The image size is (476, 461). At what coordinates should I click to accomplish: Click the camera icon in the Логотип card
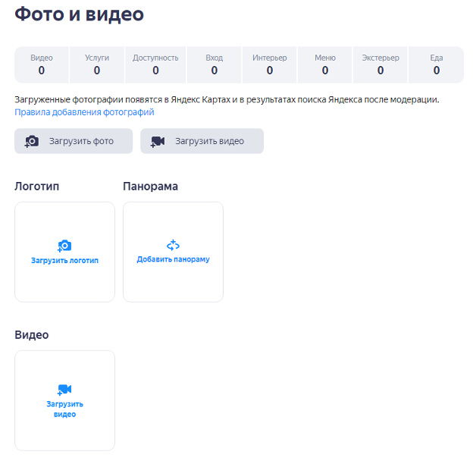tap(64, 246)
